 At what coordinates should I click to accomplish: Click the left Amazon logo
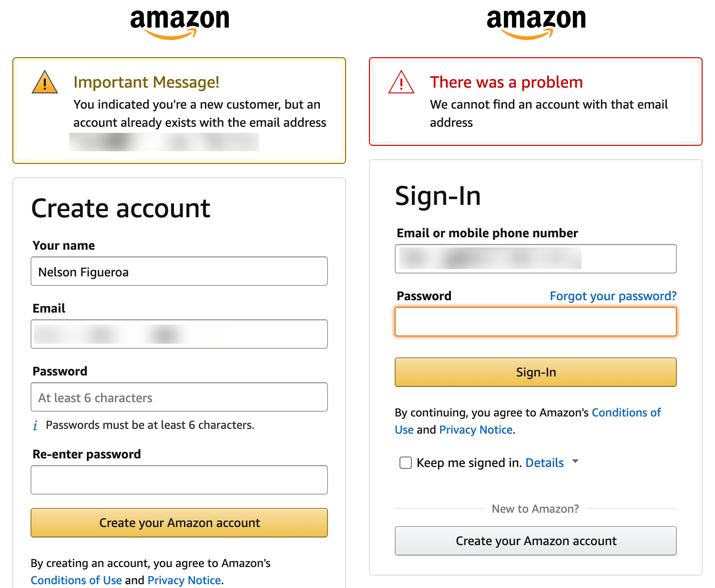tap(180, 23)
